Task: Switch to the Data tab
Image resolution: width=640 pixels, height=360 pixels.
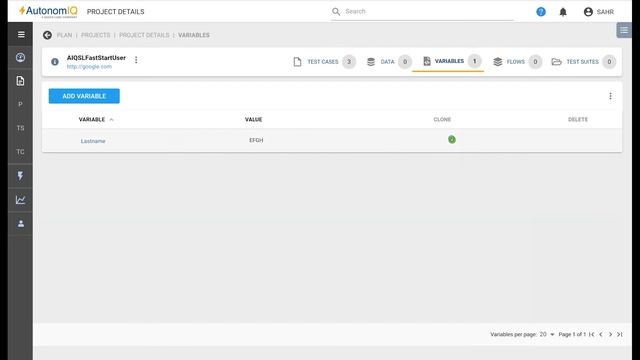Action: click(389, 62)
